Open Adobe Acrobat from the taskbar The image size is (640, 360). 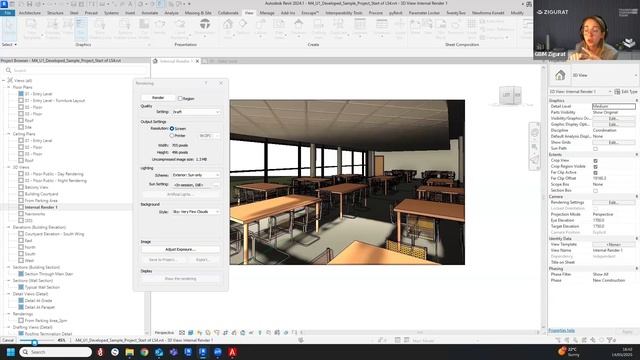(232, 352)
